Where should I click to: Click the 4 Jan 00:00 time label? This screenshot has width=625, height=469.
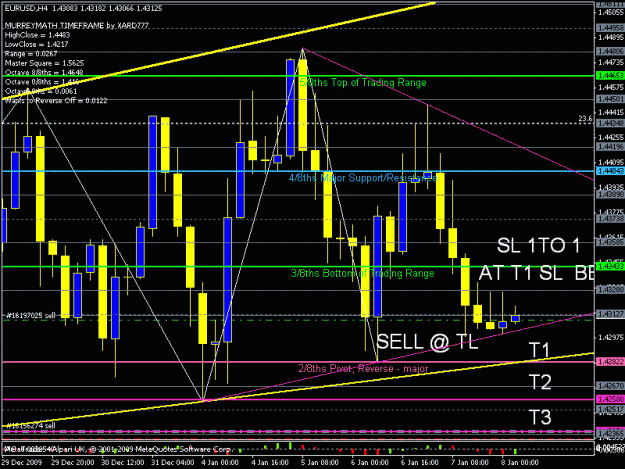(x=220, y=463)
